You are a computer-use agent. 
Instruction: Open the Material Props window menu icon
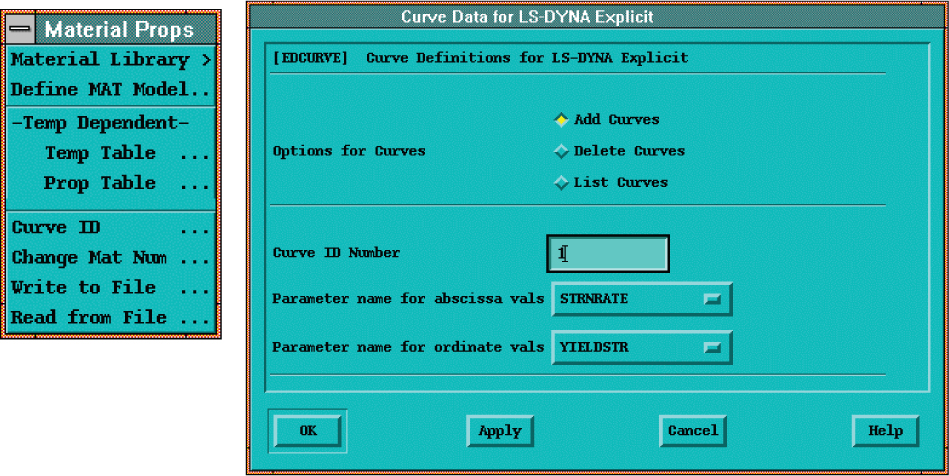[20, 29]
